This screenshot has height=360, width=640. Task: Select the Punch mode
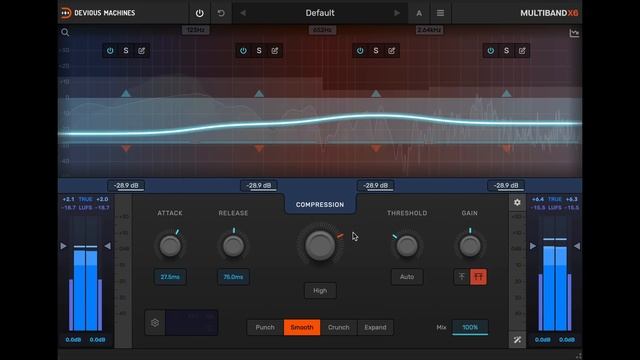[265, 327]
